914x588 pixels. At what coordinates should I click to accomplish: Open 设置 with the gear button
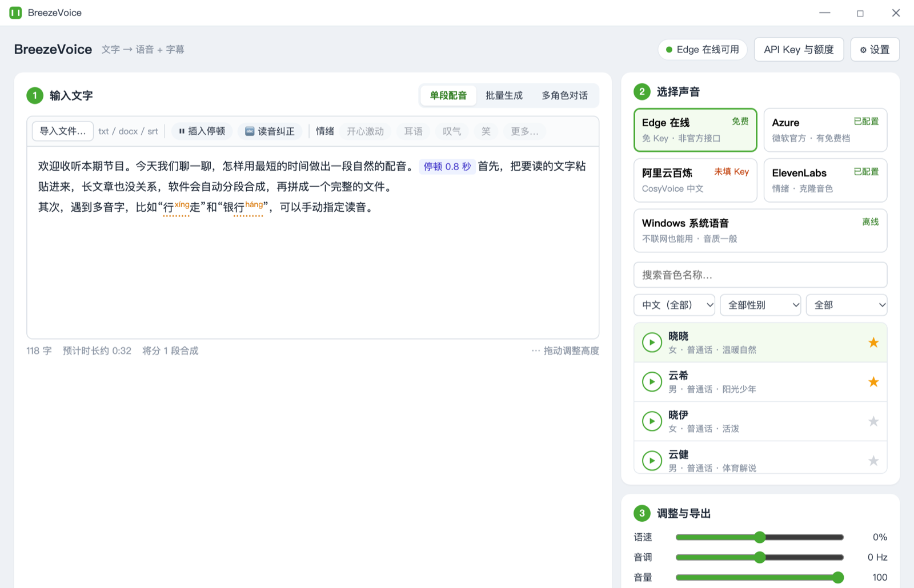[875, 50]
